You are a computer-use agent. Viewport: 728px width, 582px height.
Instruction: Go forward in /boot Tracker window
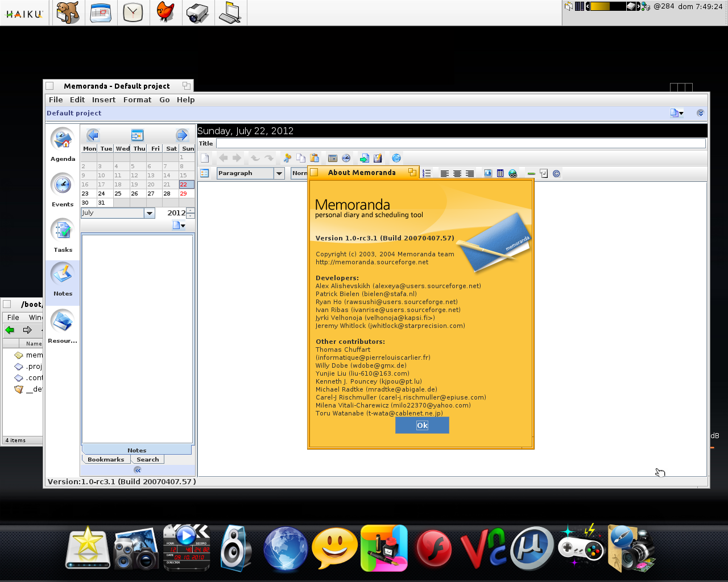[27, 330]
